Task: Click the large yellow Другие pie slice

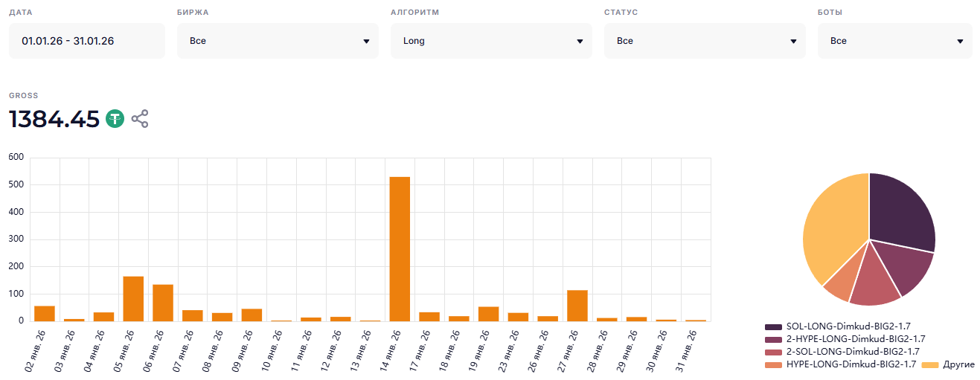Action: pyautogui.click(x=833, y=227)
